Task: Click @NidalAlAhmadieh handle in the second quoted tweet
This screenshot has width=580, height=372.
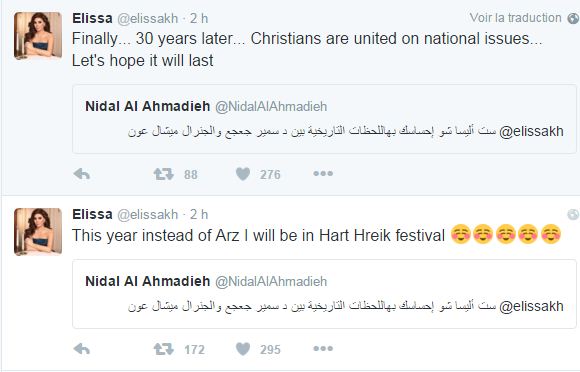Action: [x=271, y=281]
